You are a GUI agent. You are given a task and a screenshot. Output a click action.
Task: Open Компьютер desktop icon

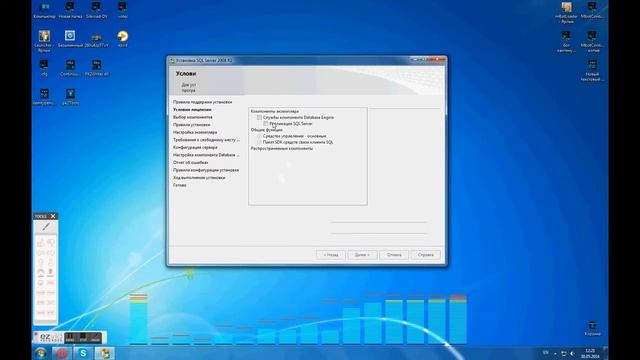[x=44, y=10]
